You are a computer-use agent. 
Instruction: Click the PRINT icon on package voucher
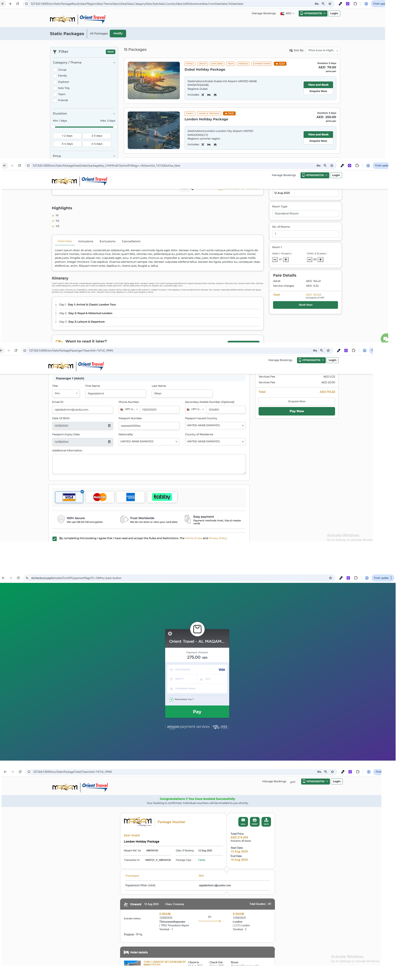tap(254, 821)
